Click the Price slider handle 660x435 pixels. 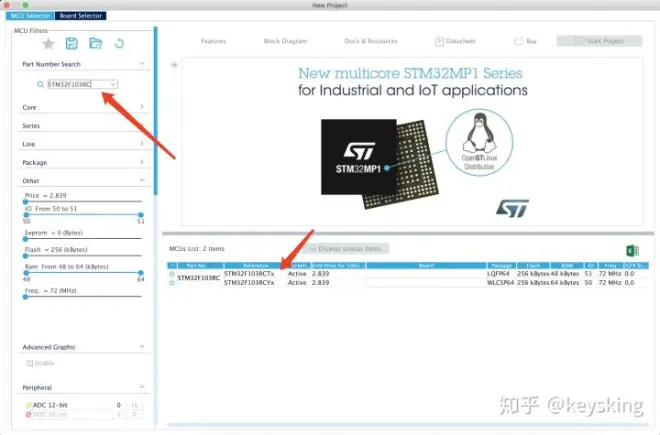(26, 202)
